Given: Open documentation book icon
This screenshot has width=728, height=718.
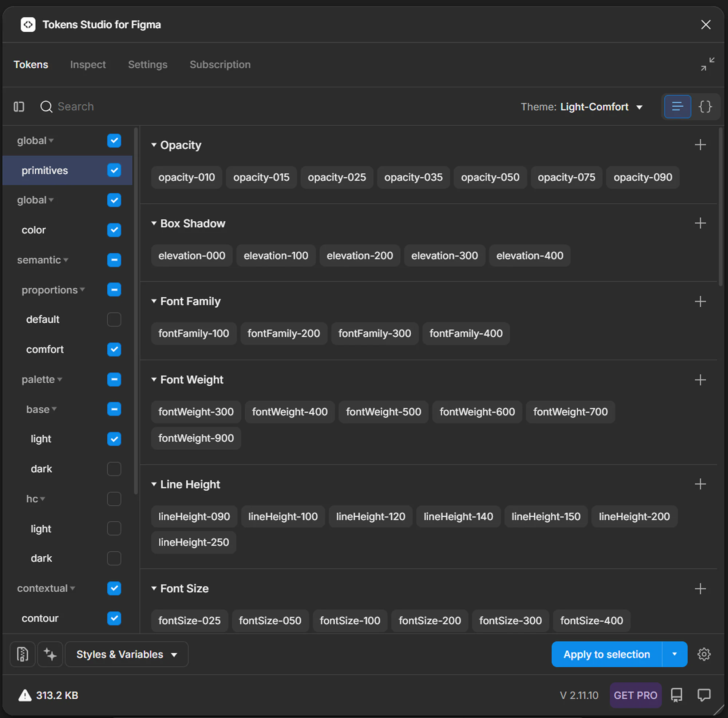Looking at the screenshot, I should point(676,695).
